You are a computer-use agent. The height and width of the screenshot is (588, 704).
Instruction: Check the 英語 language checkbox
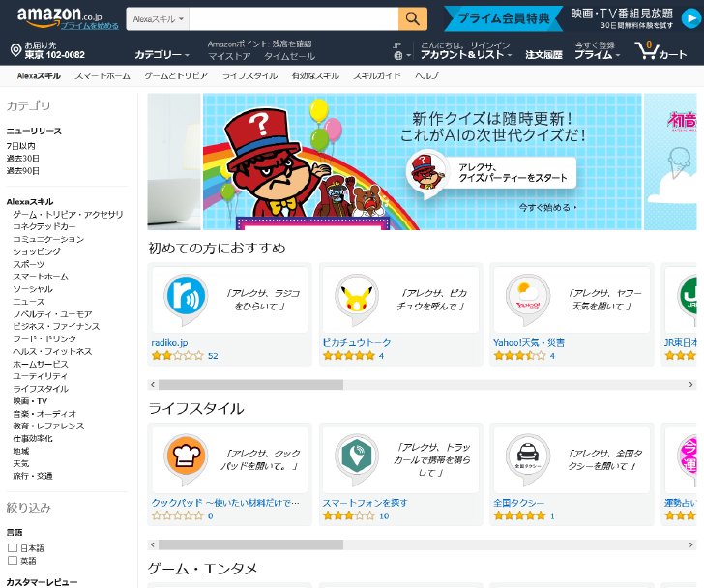[13, 561]
